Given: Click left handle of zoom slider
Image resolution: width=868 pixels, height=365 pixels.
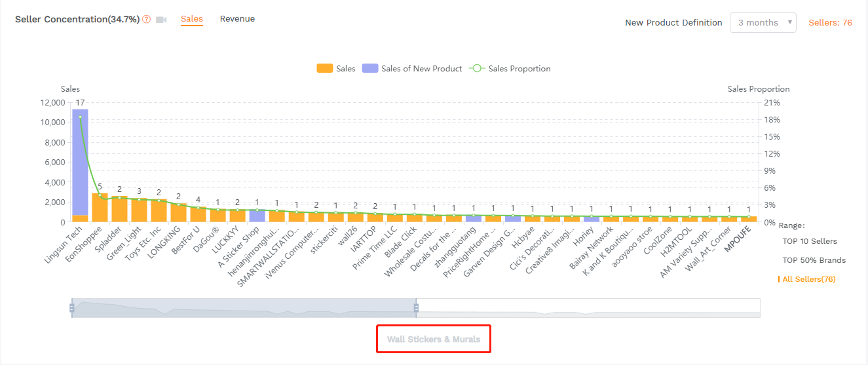Looking at the screenshot, I should (x=71, y=308).
